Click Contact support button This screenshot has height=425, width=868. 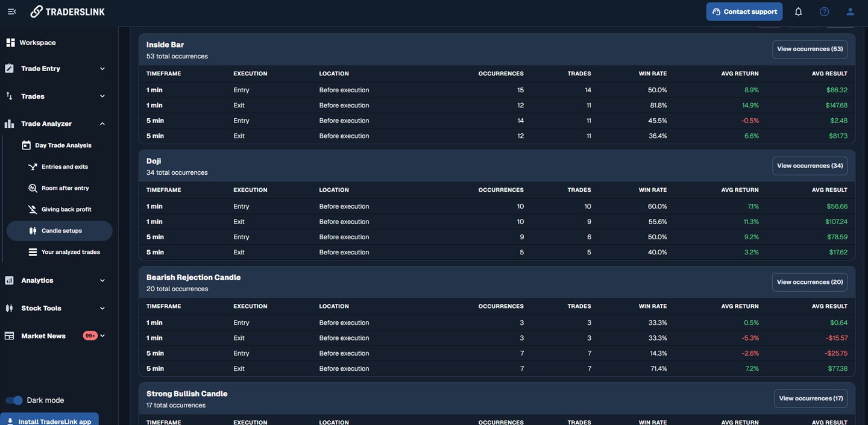744,11
